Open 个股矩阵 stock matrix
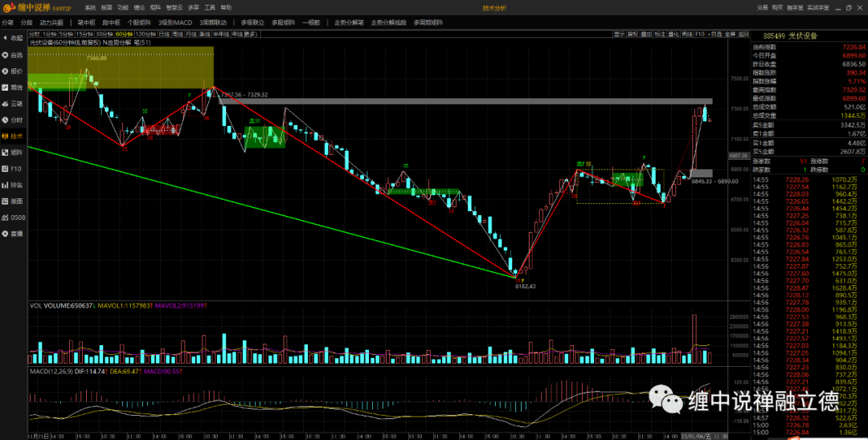The height and width of the screenshot is (440, 868). 139,22
